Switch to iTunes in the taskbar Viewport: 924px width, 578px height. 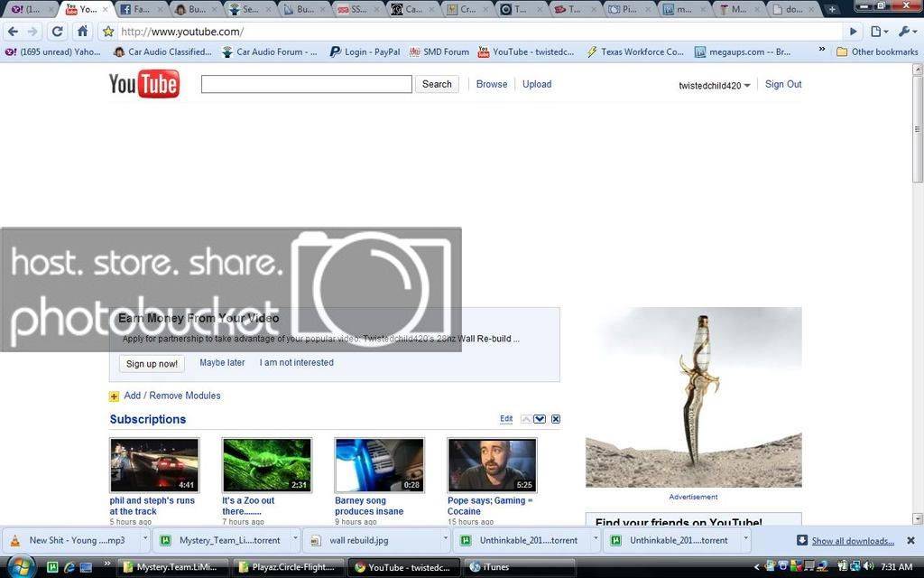pyautogui.click(x=519, y=567)
